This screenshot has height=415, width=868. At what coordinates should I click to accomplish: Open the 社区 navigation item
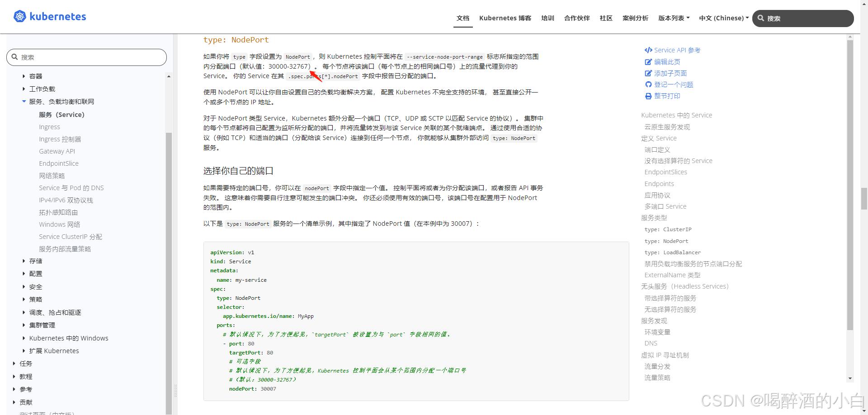pyautogui.click(x=606, y=18)
